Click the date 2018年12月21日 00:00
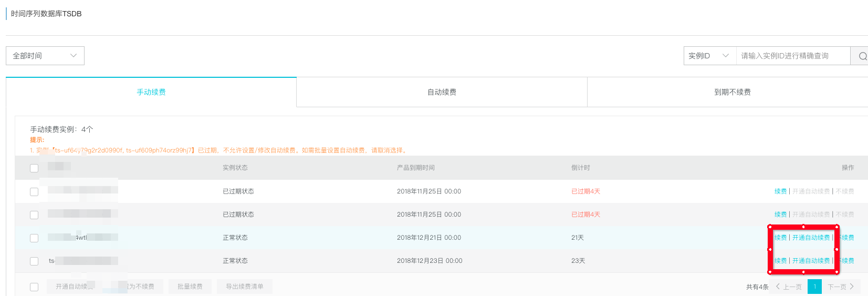This screenshot has height=296, width=868. (x=429, y=238)
